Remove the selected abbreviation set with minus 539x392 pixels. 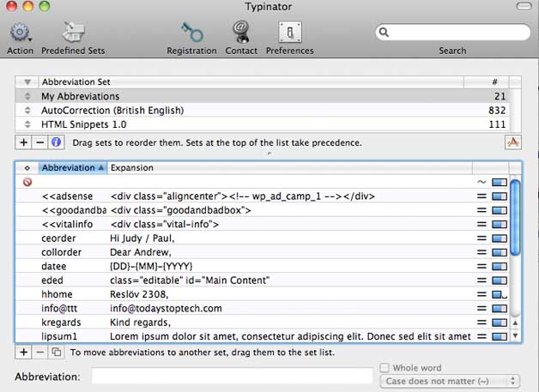[39, 142]
